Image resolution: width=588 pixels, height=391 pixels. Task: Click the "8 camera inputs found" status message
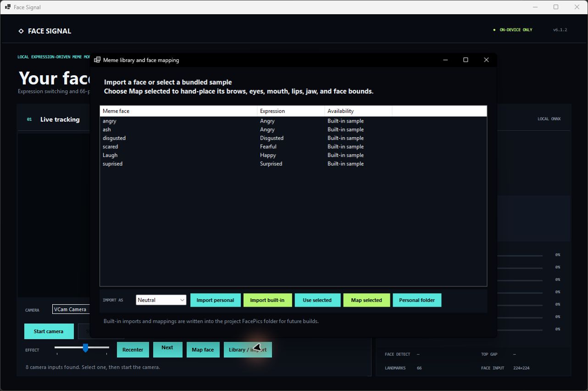coord(93,367)
